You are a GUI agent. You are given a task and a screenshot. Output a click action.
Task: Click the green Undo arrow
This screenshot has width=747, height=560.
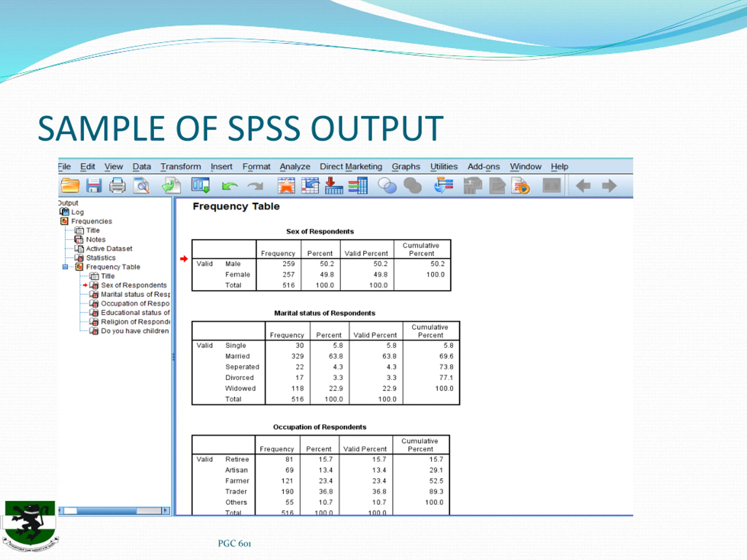230,186
